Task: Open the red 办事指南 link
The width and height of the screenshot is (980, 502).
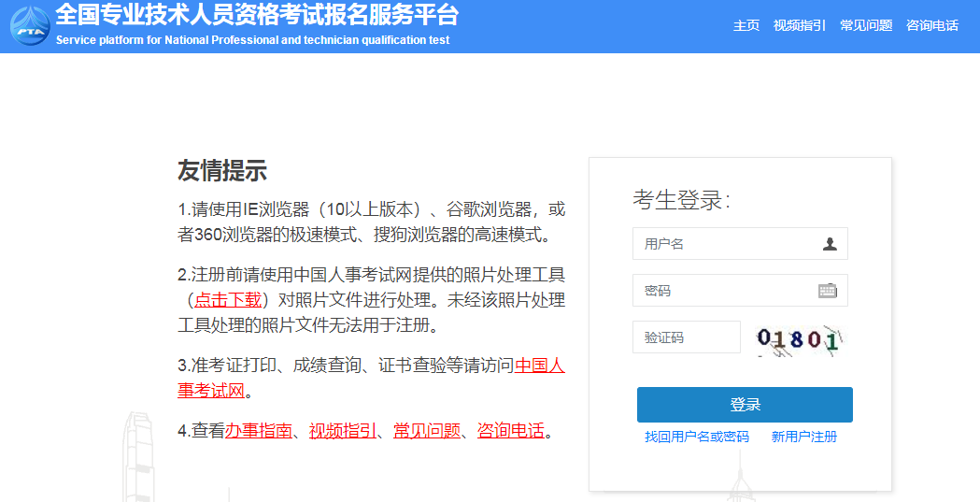Action: (x=258, y=431)
